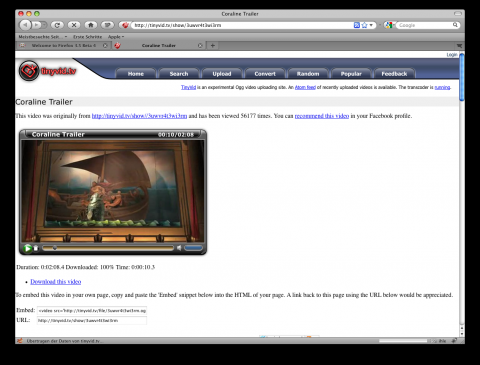This screenshot has width=480, height=365.
Task: Click the Coraline Trailer video frame
Action: 113,191
